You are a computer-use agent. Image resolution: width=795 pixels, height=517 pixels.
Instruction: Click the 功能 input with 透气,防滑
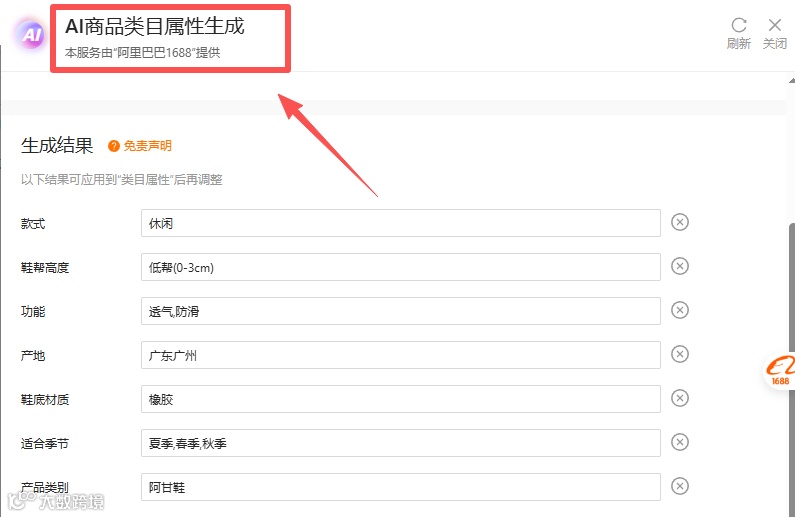(401, 311)
